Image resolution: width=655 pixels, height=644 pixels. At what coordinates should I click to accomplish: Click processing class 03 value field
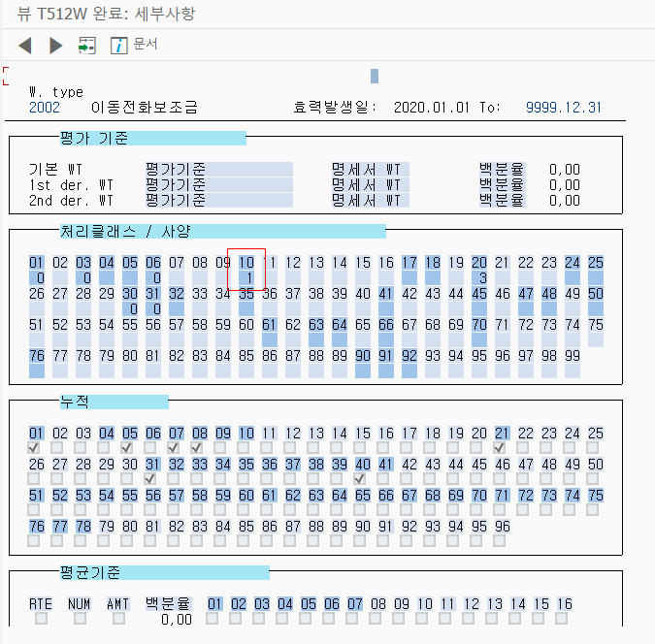tap(83, 277)
